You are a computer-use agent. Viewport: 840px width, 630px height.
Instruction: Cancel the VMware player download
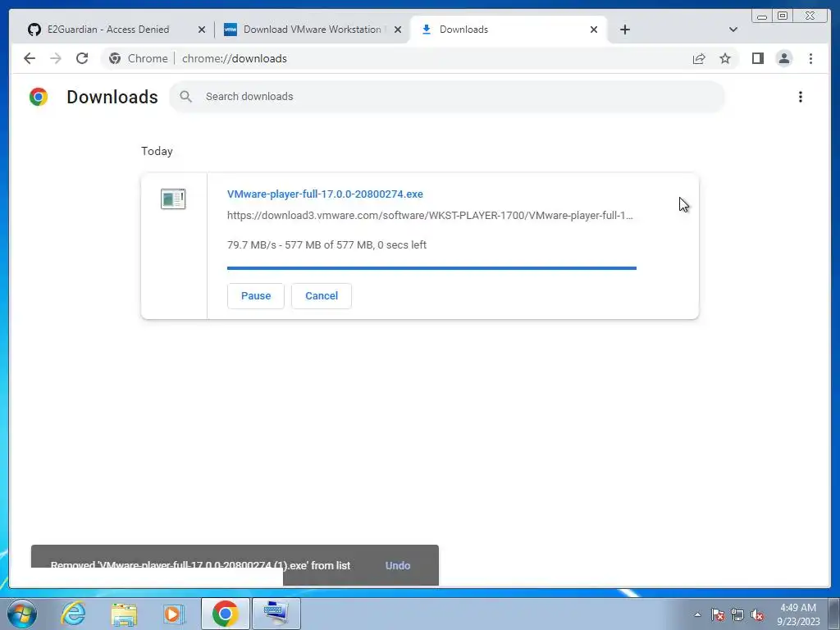click(322, 295)
